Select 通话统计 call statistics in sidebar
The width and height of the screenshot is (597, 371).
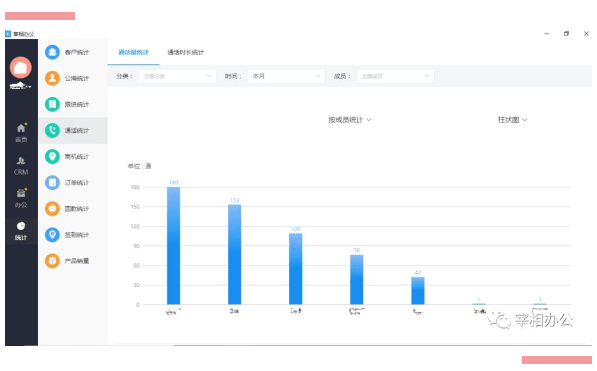click(73, 130)
